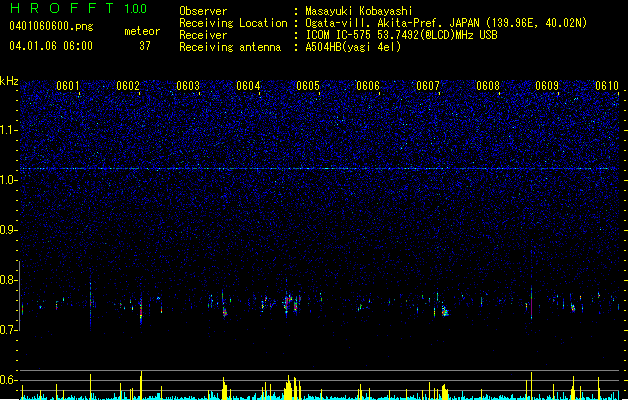This screenshot has width=629, height=400.
Task: Click time marker 0605
Action: pos(308,86)
